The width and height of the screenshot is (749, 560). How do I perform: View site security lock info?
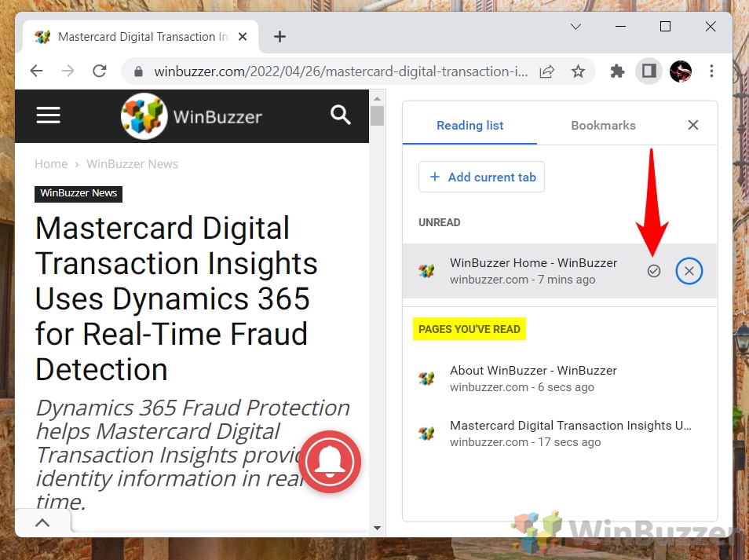pyautogui.click(x=138, y=71)
